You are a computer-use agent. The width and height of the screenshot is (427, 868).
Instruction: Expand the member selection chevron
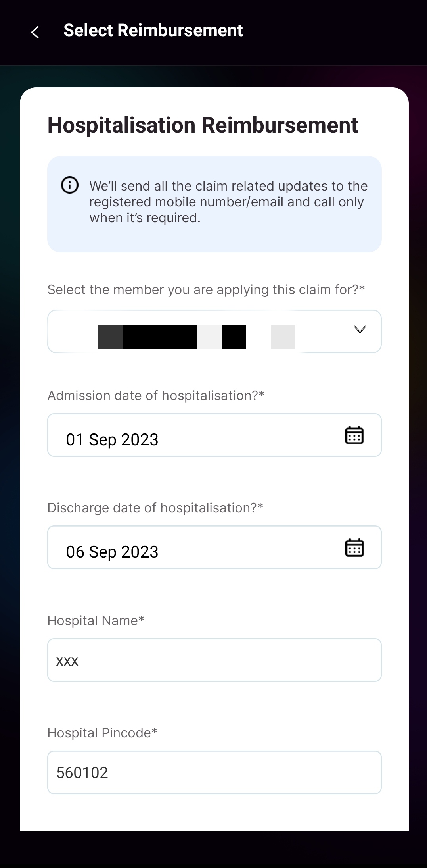point(360,329)
